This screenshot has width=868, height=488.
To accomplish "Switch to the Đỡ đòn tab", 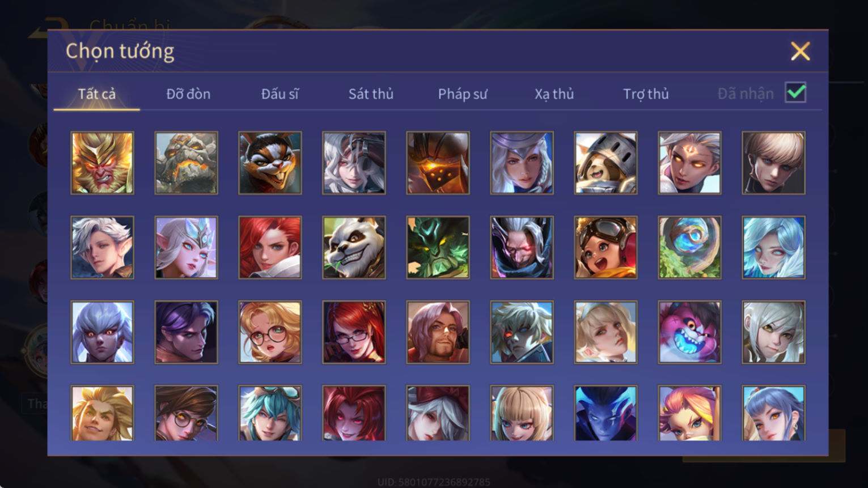I will pos(188,94).
